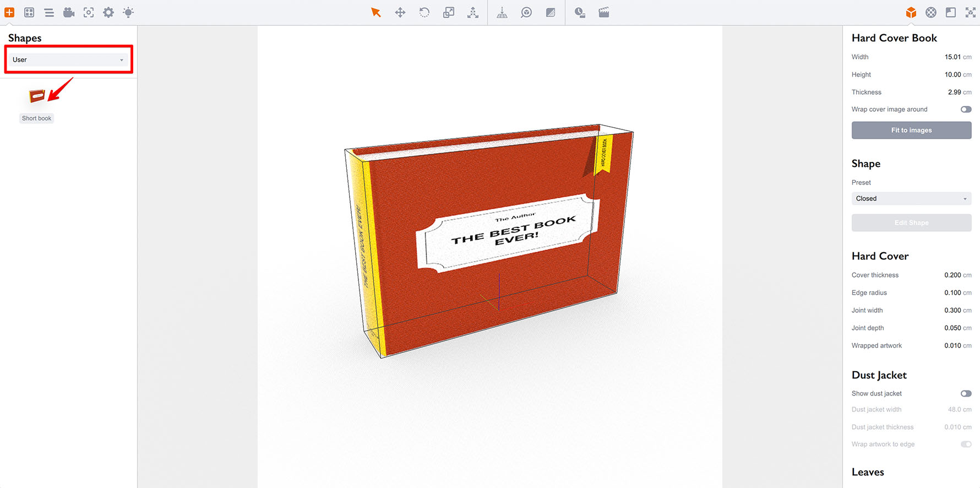Open the materials sphere panel icon
The image size is (980, 488).
(x=930, y=12)
